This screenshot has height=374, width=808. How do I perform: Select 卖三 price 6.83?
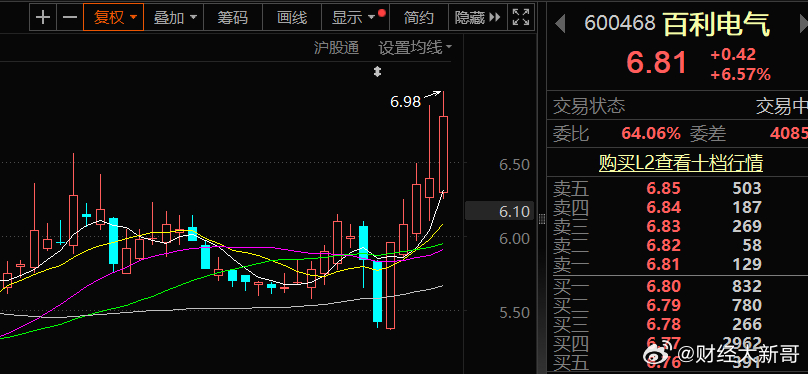click(664, 226)
